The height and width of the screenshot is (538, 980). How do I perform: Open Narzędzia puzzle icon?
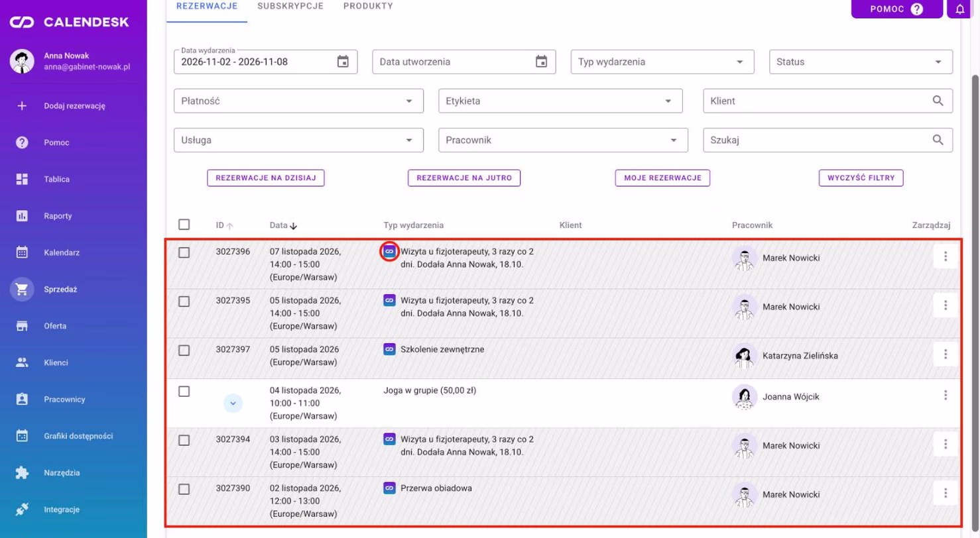pos(22,473)
